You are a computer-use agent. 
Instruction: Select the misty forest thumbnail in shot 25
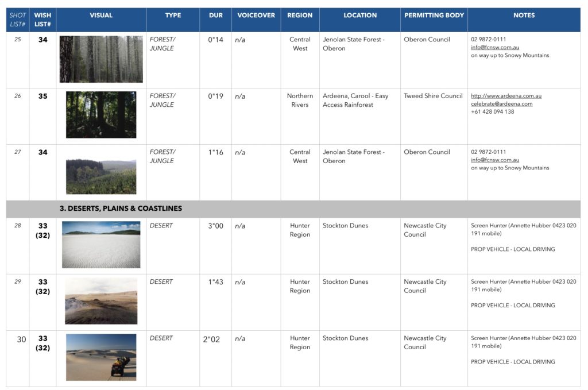point(101,59)
